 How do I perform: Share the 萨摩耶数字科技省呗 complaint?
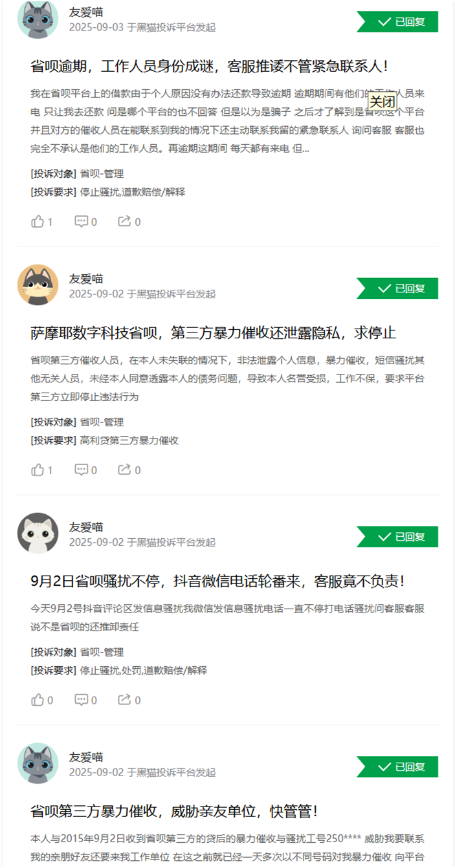129,470
